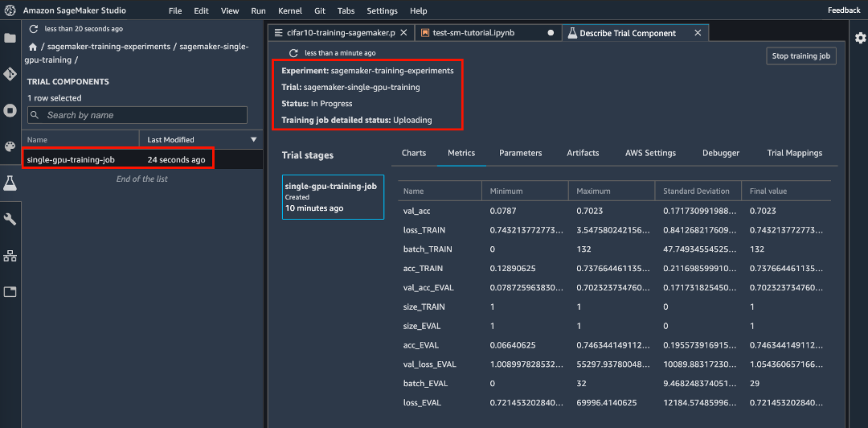The width and height of the screenshot is (868, 428).
Task: Select the size_TRAIN metric name
Action: 424,307
